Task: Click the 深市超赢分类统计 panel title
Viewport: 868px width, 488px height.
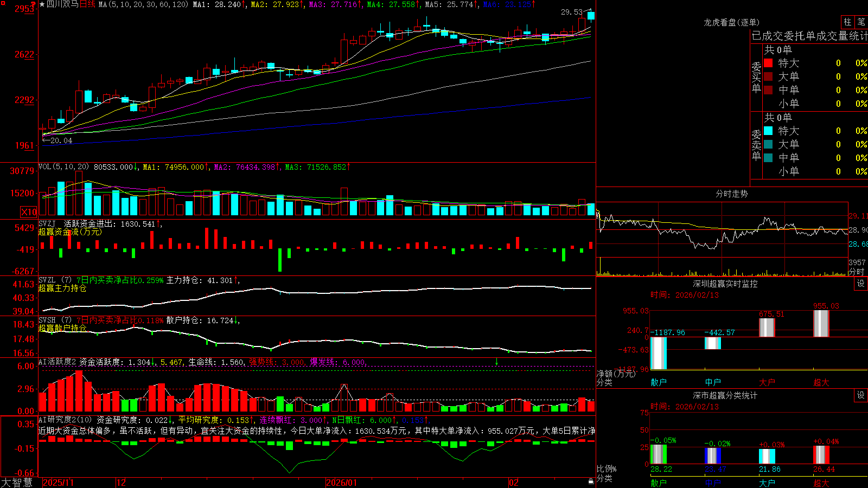Action: (725, 395)
